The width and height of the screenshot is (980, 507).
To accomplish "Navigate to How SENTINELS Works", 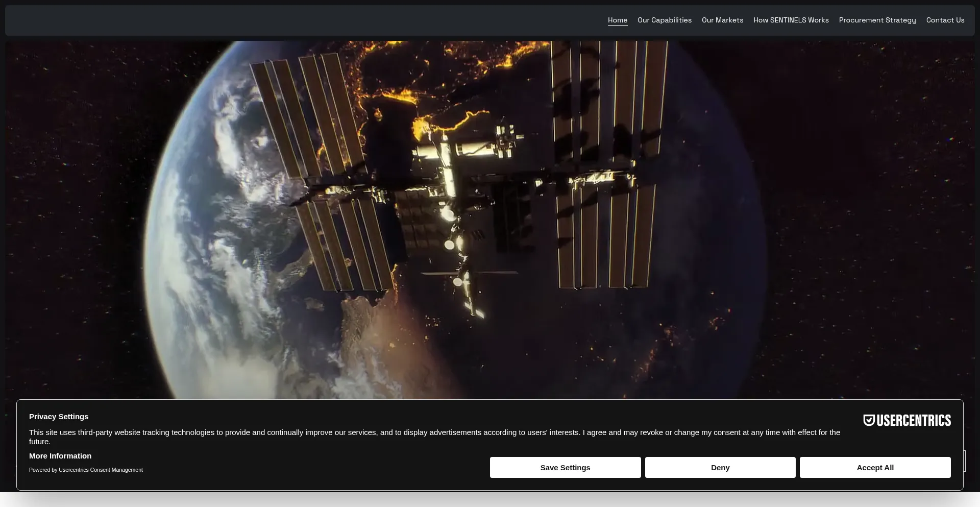I will pyautogui.click(x=791, y=20).
